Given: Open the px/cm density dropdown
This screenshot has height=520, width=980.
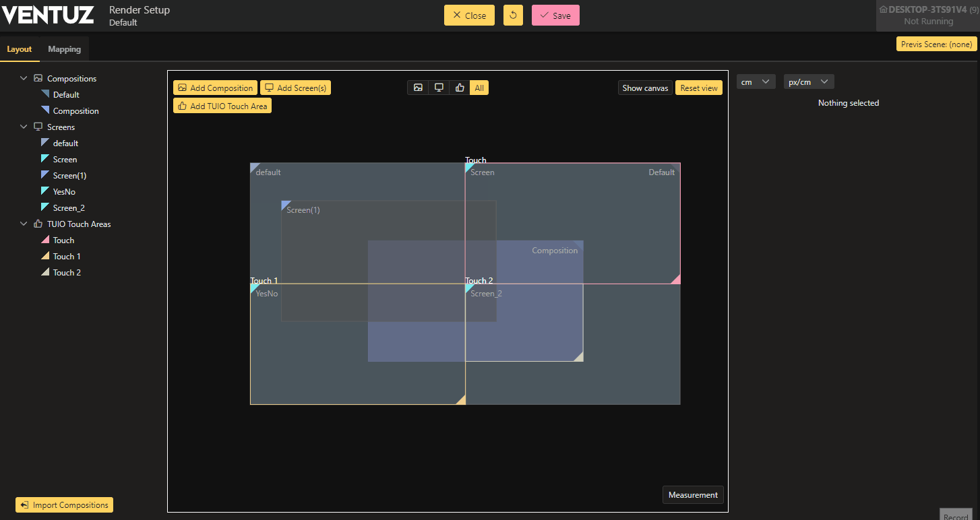Looking at the screenshot, I should click(809, 82).
